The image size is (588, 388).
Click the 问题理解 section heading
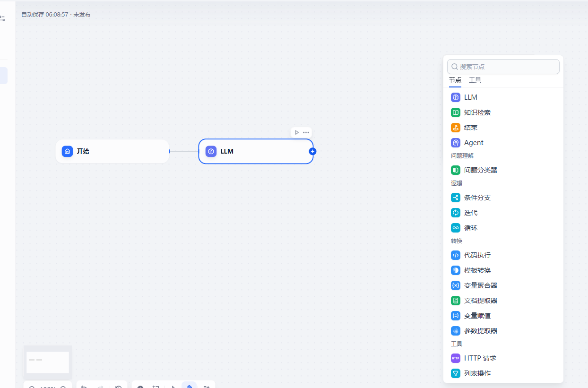pos(462,155)
